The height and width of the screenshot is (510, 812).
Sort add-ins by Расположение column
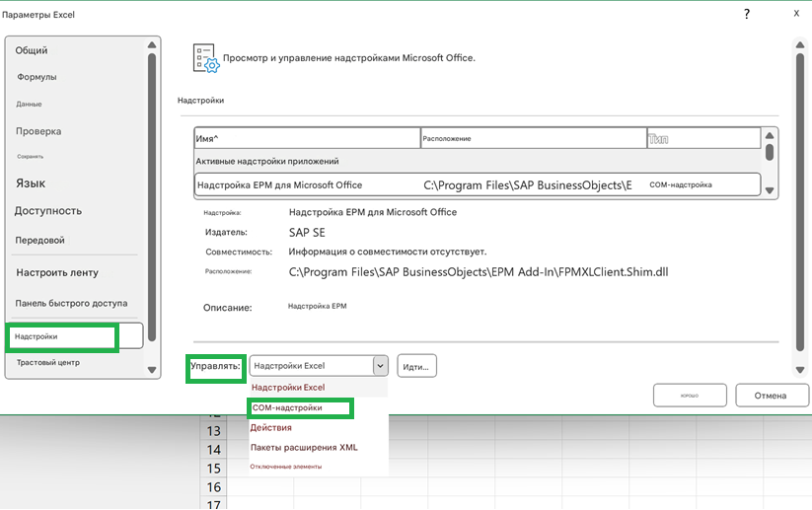click(534, 138)
